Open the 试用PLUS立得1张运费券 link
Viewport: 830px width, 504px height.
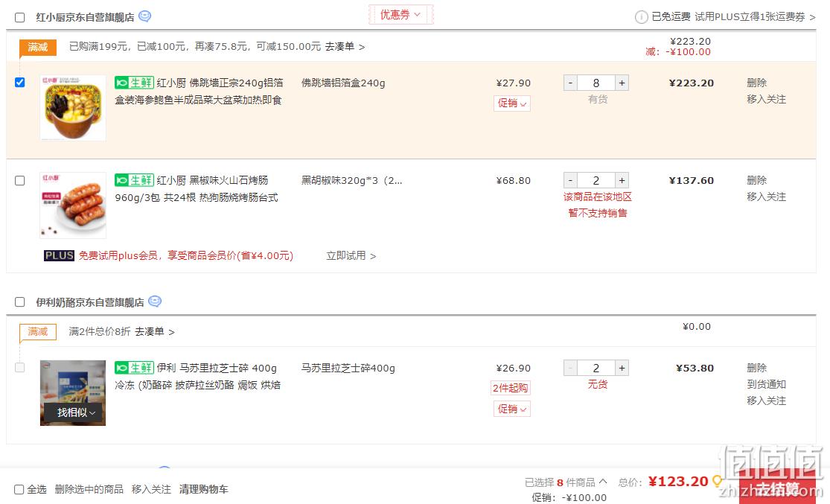(755, 17)
